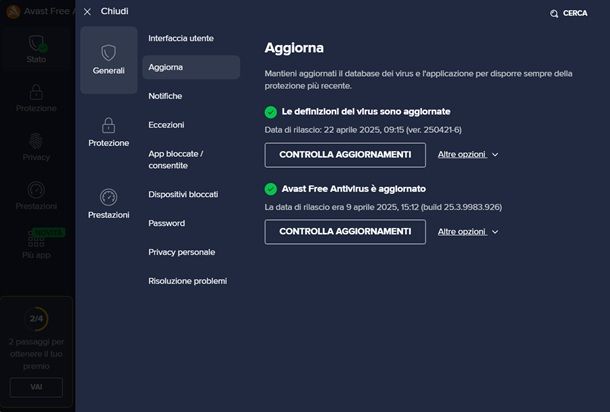Click the Avast logo in the top-left corner

pyautogui.click(x=13, y=12)
